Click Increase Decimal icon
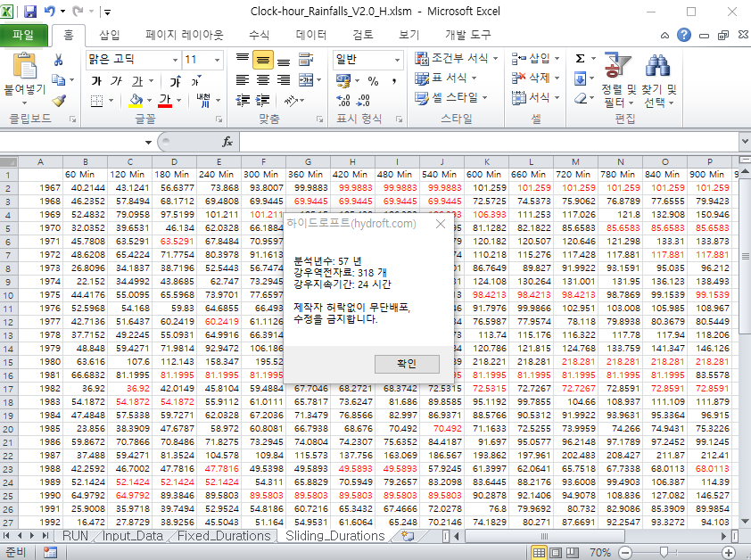 pos(342,101)
